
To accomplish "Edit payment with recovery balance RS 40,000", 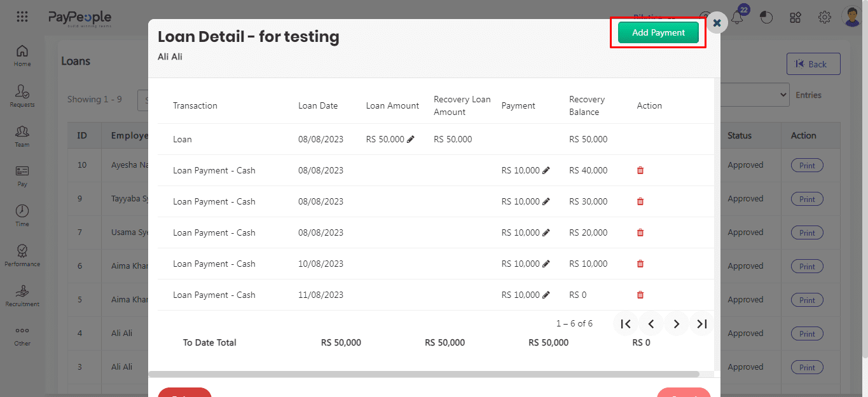I will (x=546, y=170).
